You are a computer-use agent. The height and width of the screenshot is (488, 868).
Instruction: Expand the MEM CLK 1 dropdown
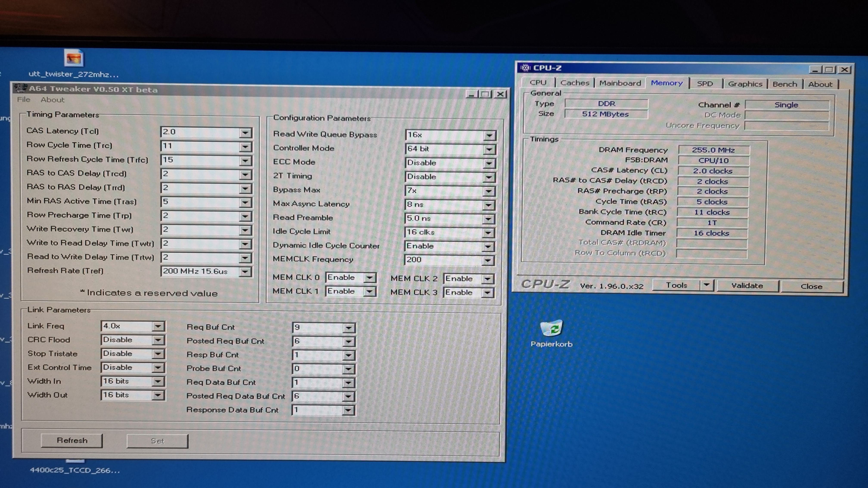370,292
